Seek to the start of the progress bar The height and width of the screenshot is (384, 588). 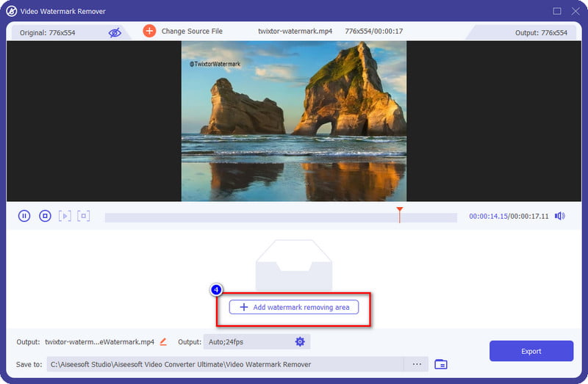(x=107, y=217)
